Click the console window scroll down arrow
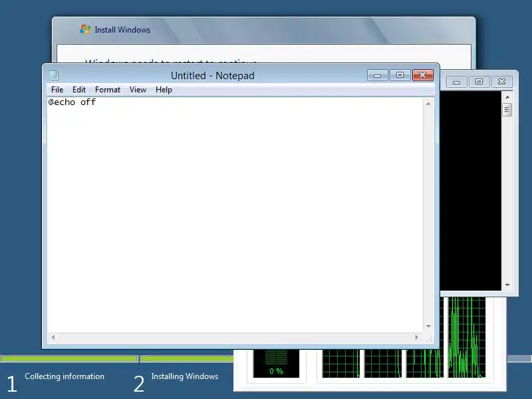The height and width of the screenshot is (399, 532). point(507,285)
